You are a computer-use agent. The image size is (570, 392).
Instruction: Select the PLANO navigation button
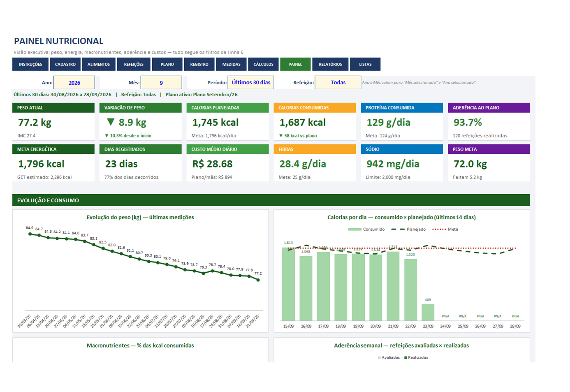[x=167, y=64]
